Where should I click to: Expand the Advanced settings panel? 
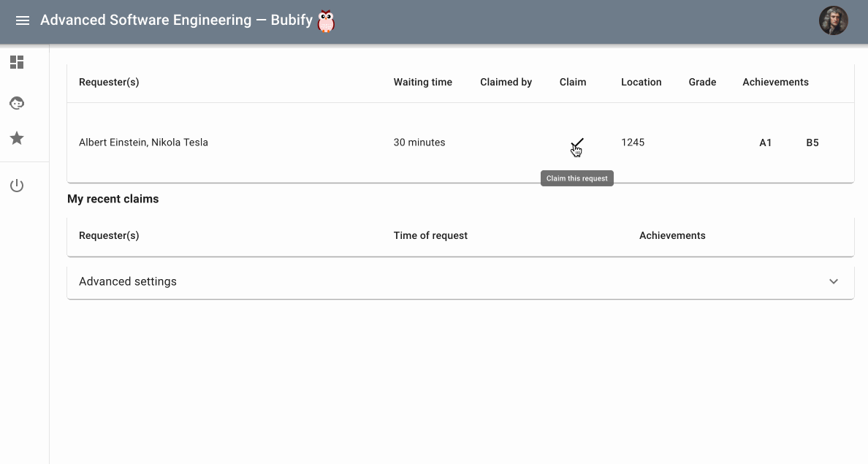[128, 281]
